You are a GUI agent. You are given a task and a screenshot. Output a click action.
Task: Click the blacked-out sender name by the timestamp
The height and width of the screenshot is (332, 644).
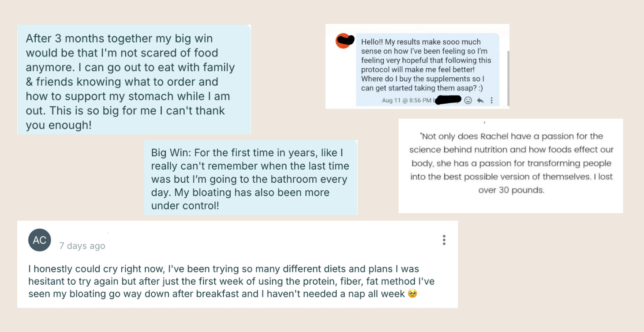448,100
